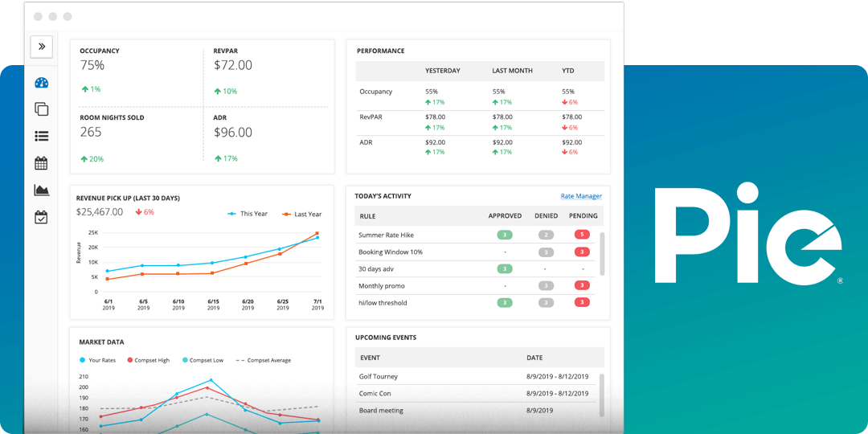This screenshot has height=434, width=868.
Task: Select the LAST MONTH column header
Action: [512, 71]
